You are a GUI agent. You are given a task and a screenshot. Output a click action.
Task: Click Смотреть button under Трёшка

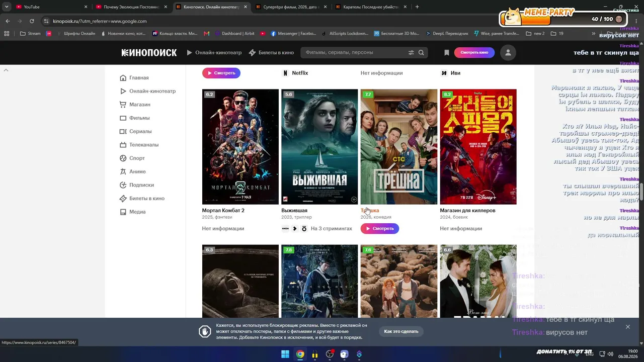coord(380,228)
